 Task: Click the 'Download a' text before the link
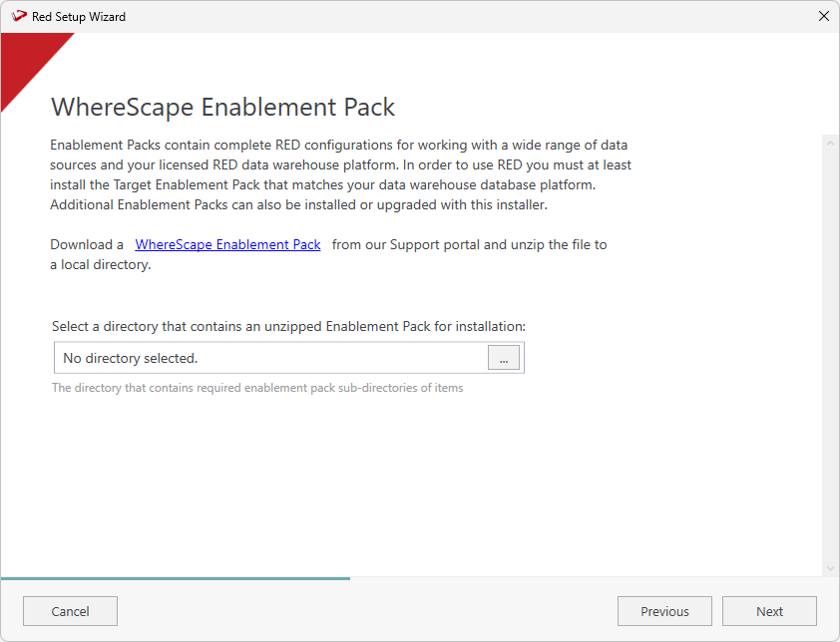coord(87,244)
